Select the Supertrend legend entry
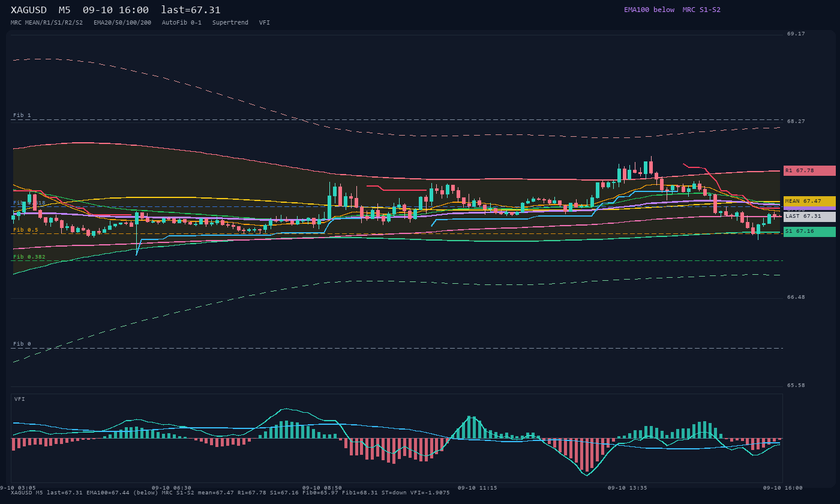Image resolution: width=840 pixels, height=504 pixels. click(230, 23)
